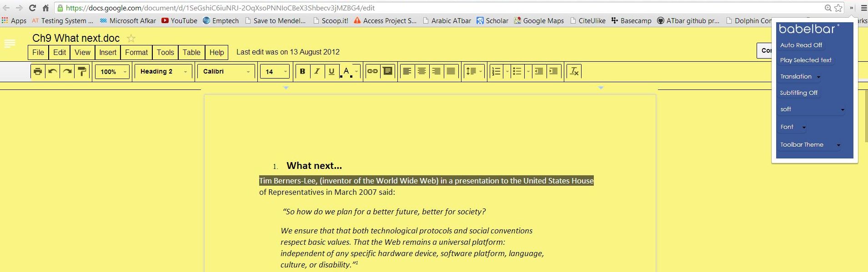Toggle Subtitling Off in babelbar

[x=798, y=93]
